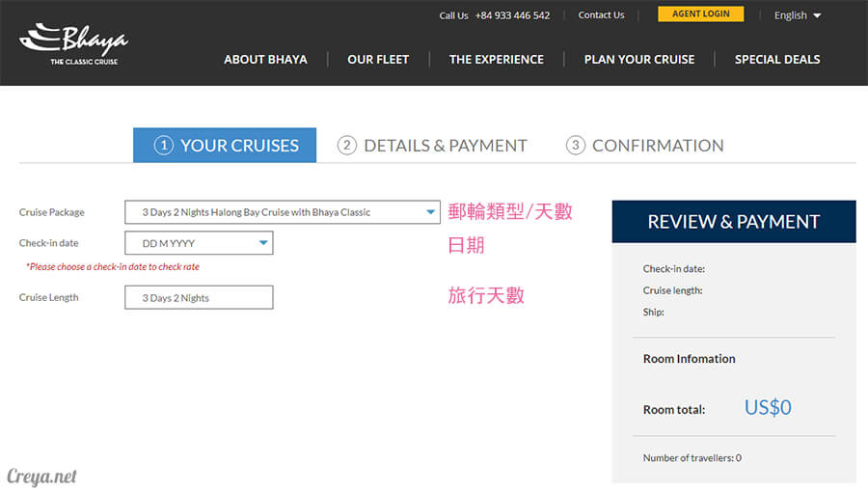Image resolution: width=868 pixels, height=492 pixels.
Task: Click the Room total: label
Action: pos(674,410)
